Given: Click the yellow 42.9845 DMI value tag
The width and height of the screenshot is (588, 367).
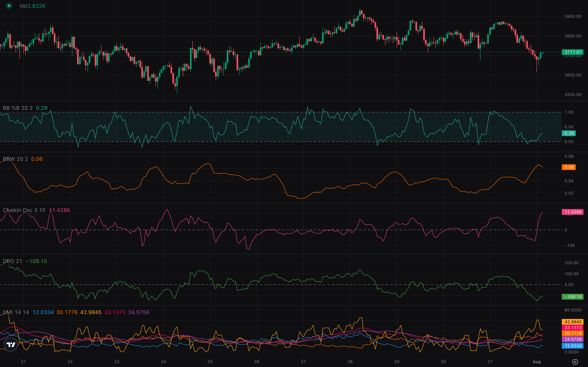Looking at the screenshot, I should pyautogui.click(x=573, y=322).
